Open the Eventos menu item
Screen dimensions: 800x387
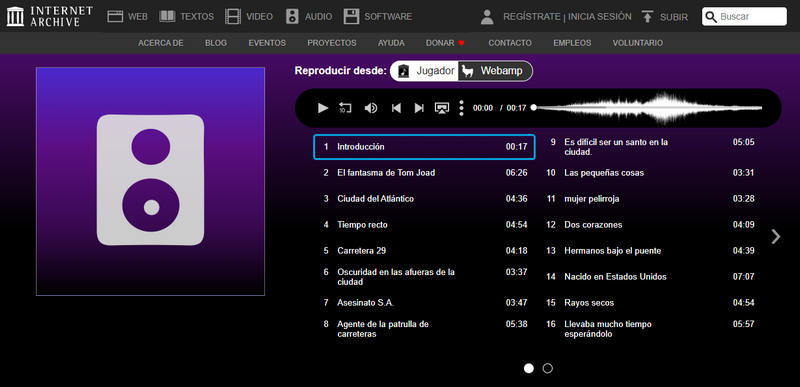point(267,43)
